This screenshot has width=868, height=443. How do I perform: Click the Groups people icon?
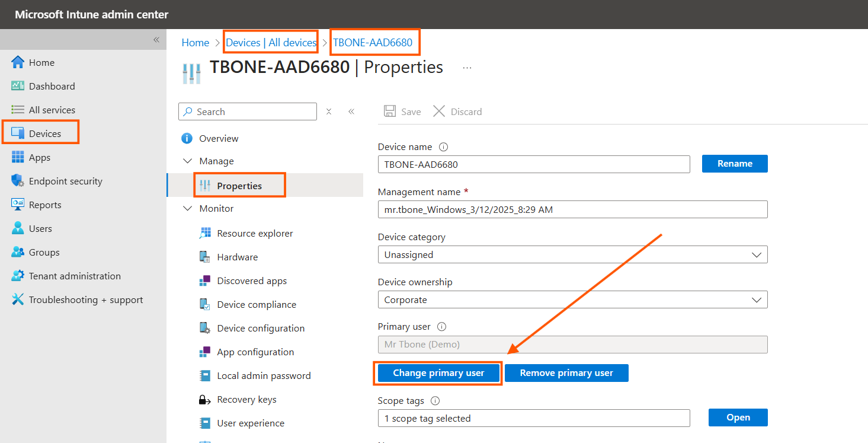[x=18, y=252]
